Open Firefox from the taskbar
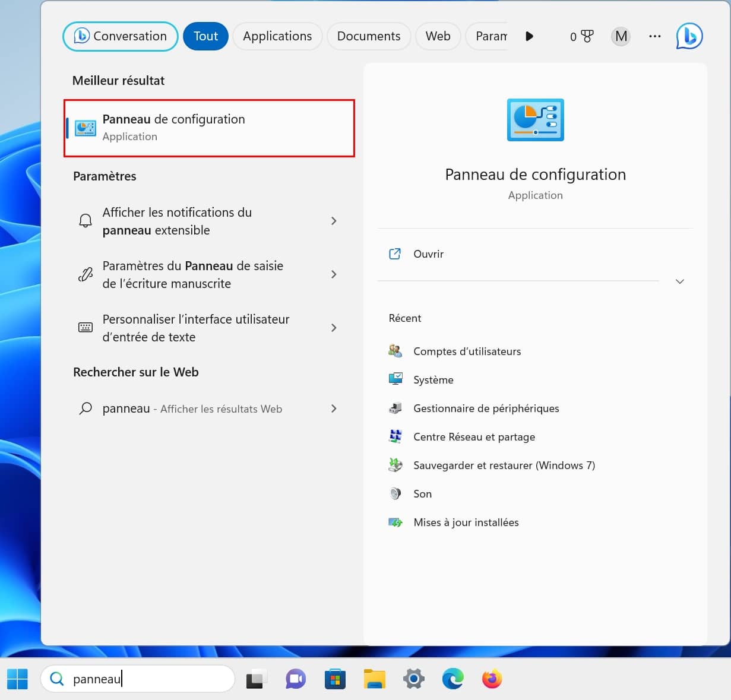The width and height of the screenshot is (731, 700). coord(492,679)
